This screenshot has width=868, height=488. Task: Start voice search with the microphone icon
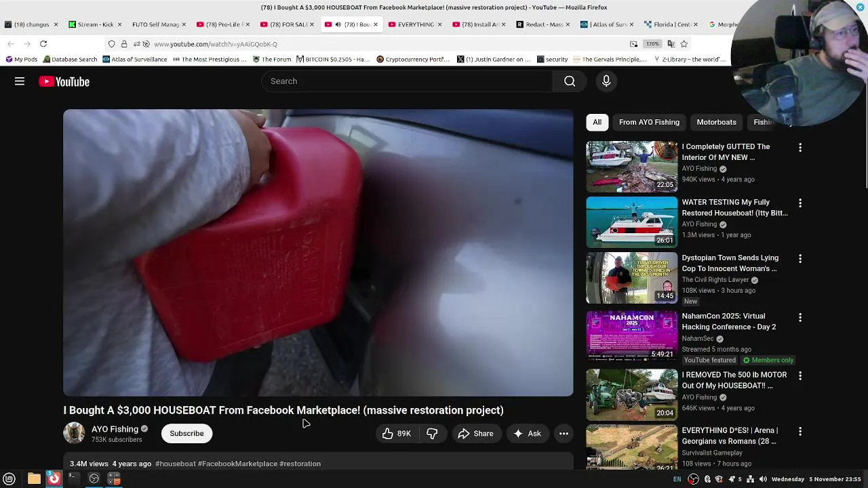606,81
